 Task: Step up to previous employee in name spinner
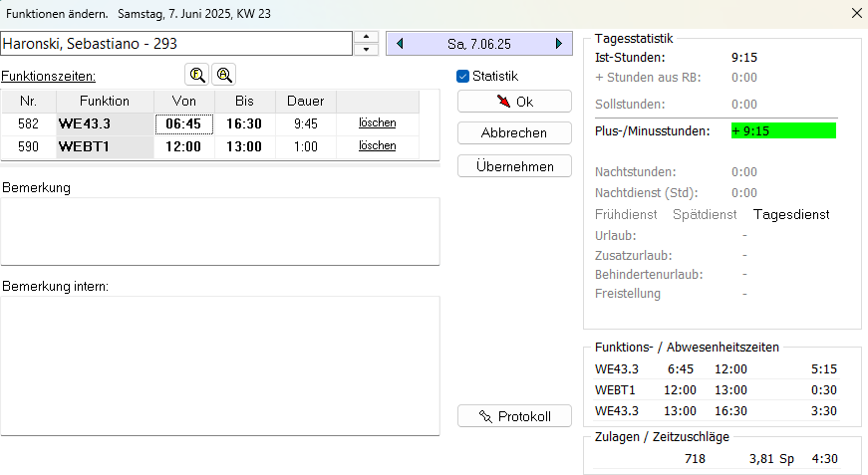point(367,38)
